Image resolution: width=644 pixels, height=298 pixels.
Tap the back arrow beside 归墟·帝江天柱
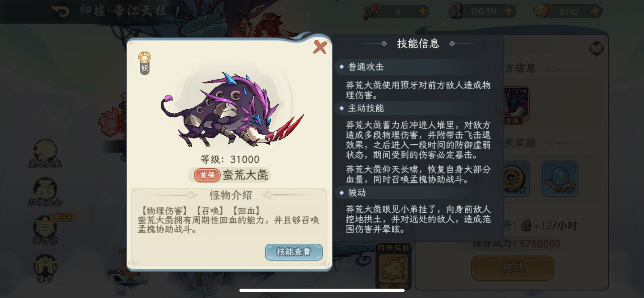click(x=61, y=12)
